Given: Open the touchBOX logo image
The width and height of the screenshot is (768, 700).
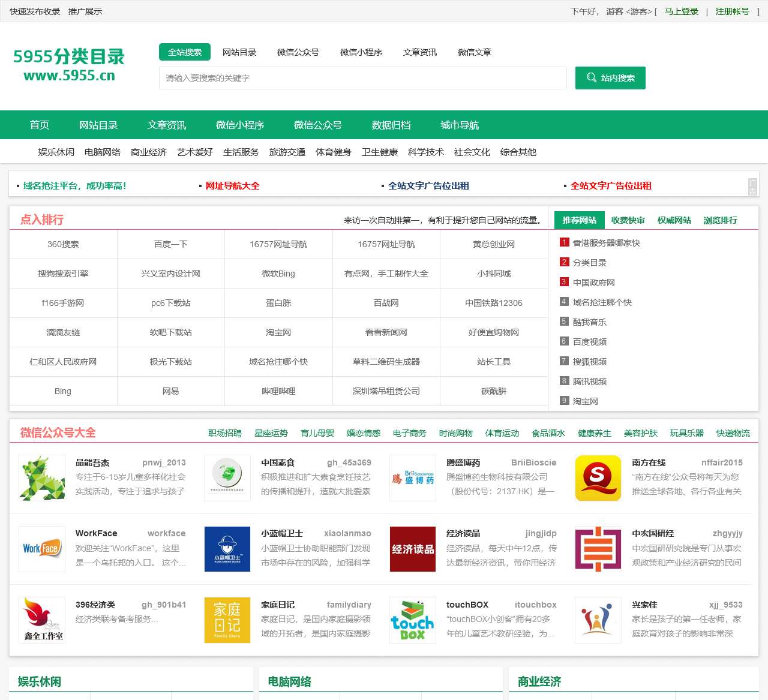Looking at the screenshot, I should tap(413, 620).
